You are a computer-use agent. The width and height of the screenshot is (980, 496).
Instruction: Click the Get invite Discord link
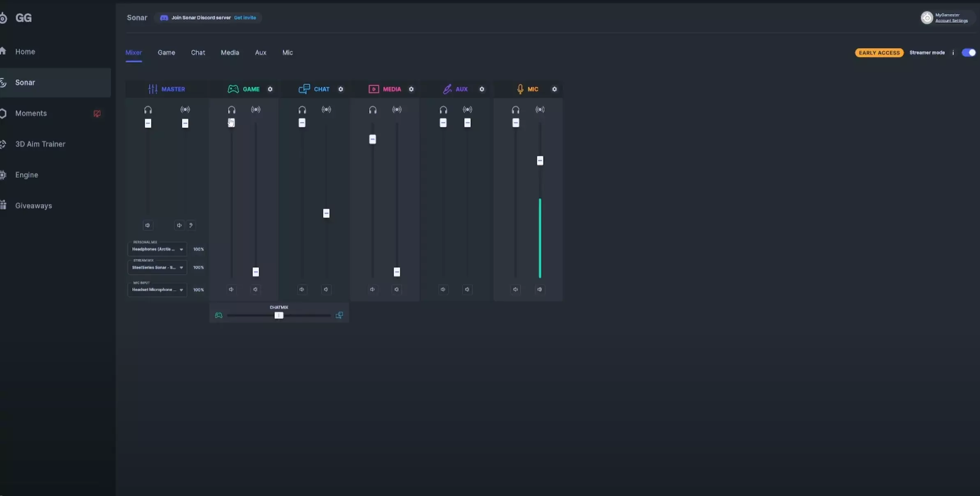click(x=245, y=18)
